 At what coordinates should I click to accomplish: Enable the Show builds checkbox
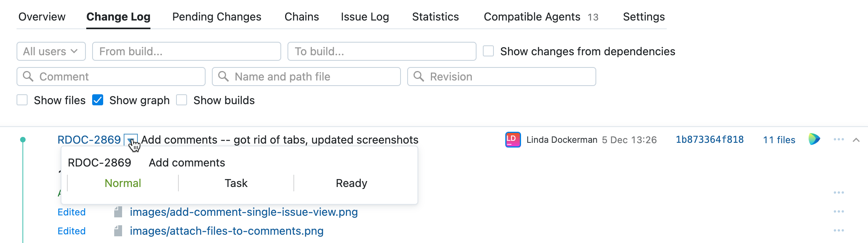182,100
